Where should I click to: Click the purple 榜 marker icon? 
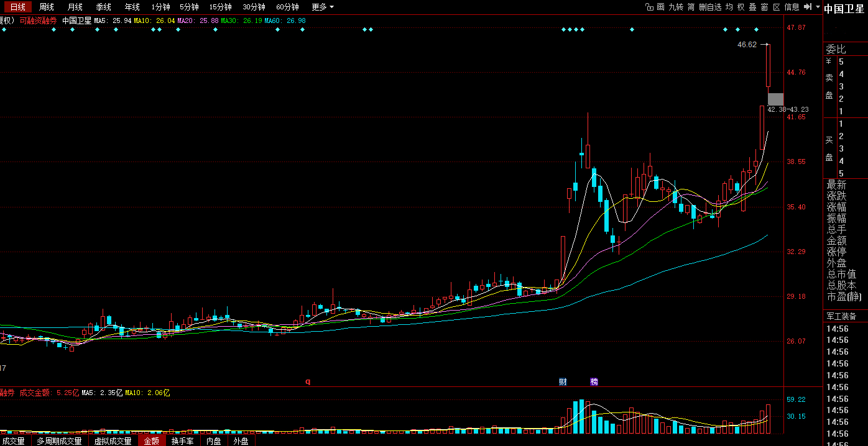(594, 381)
